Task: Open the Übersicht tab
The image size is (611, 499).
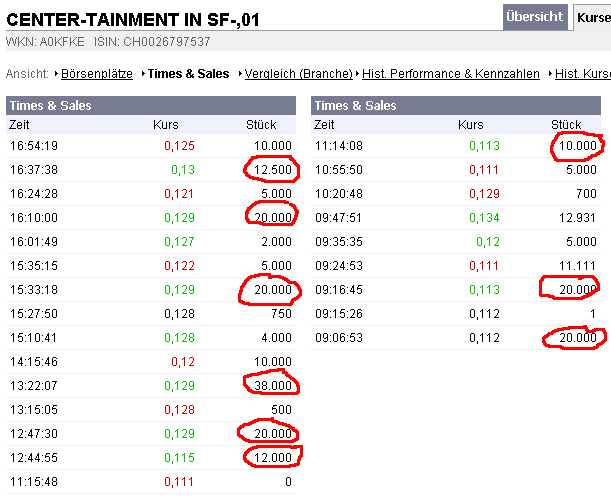Action: point(535,17)
